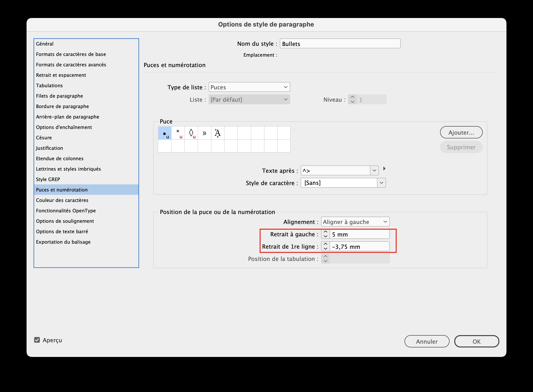Select the diamond (◊) bullet glyph
This screenshot has width=533, height=392.
tap(191, 133)
